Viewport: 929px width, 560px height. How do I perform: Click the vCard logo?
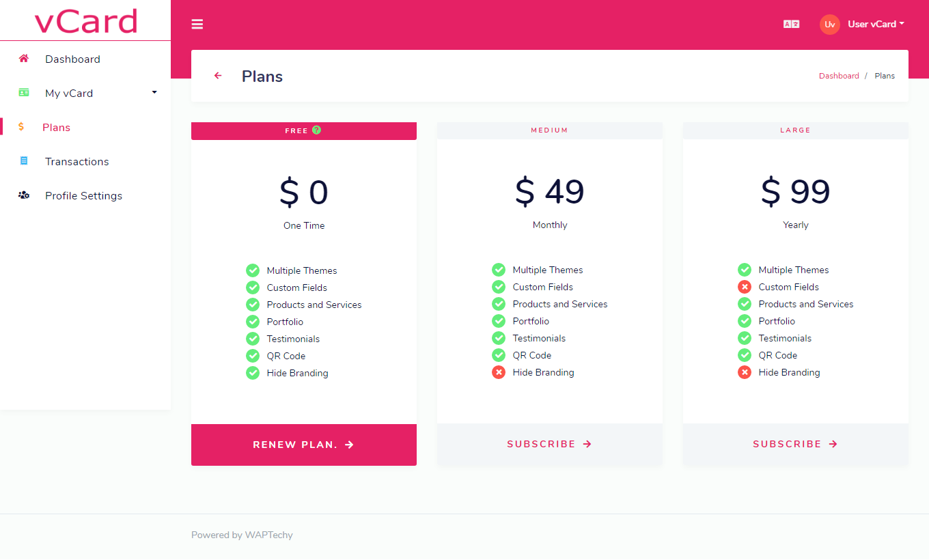tap(85, 20)
